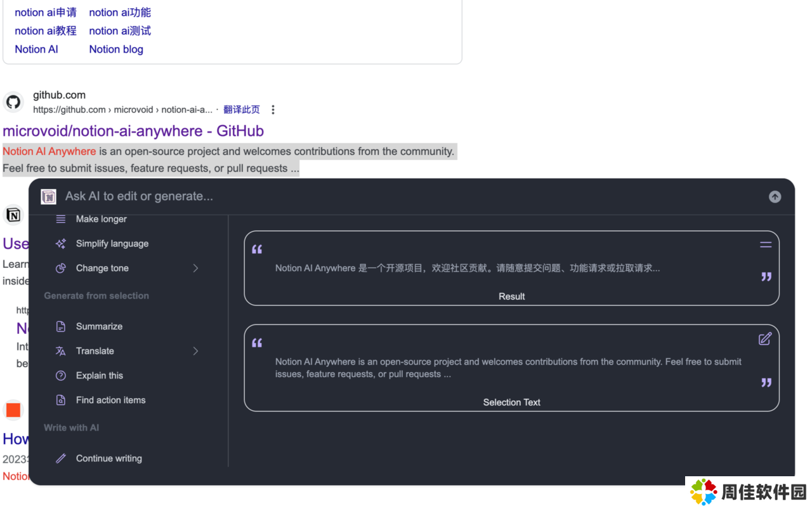Viewport: 812px width, 508px height.
Task: Open microvoid/notion-ai-anywhere GitHub link
Action: [x=133, y=131]
